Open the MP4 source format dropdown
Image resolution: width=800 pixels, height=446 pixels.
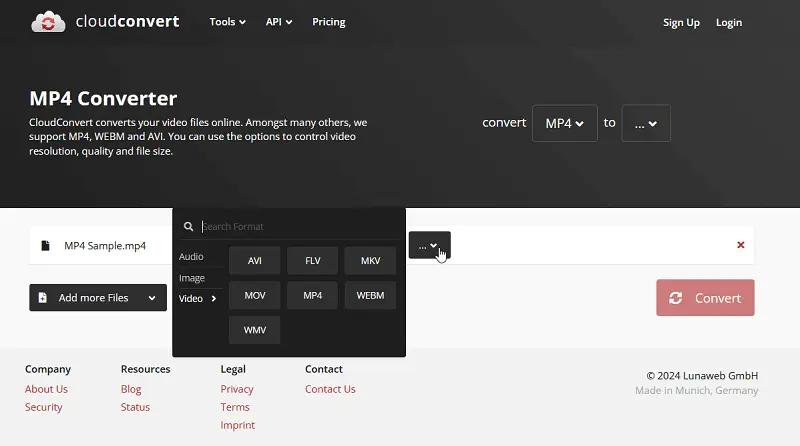click(564, 123)
